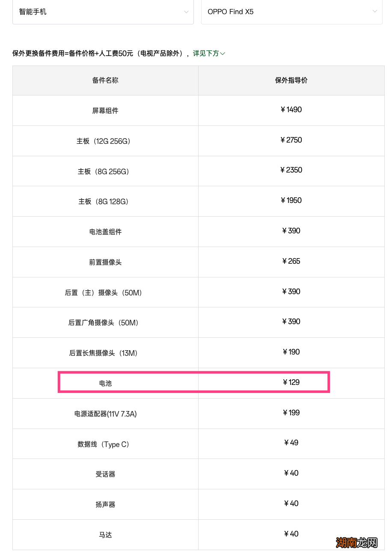The height and width of the screenshot is (554, 392).
Task: Select the highlighted 电池 part name
Action: pos(105,383)
